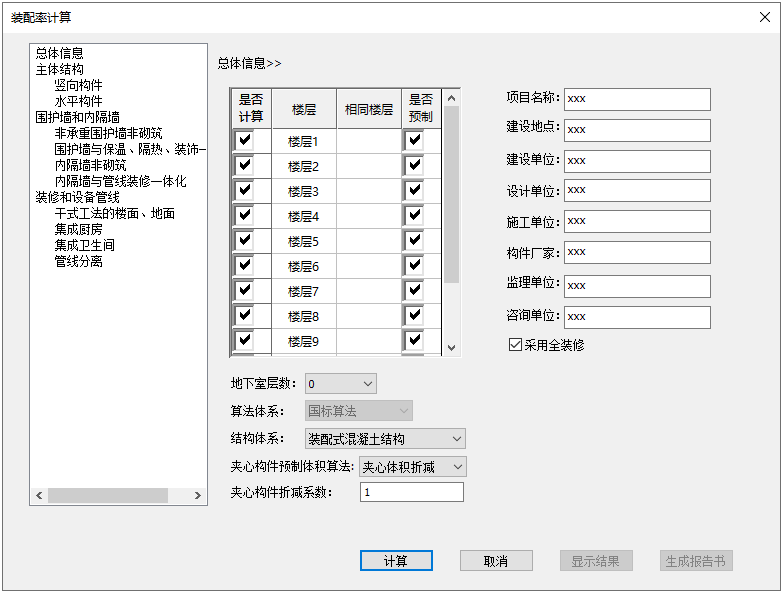Viewport: 784px width, 594px height.
Task: Click tree panel scroll right arrow
Action: tap(199, 496)
